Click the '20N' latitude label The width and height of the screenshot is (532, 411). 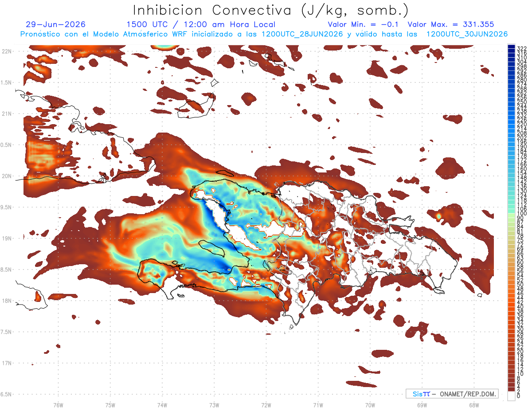tap(6, 176)
